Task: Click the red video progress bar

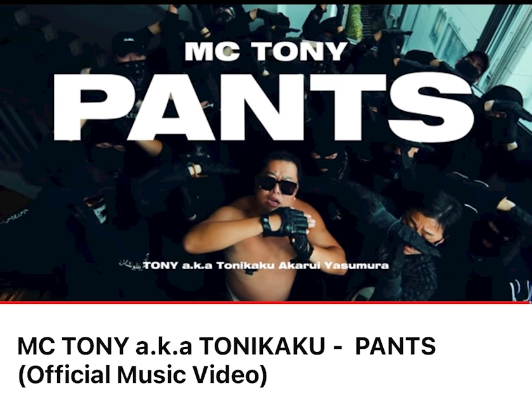Action: click(266, 302)
